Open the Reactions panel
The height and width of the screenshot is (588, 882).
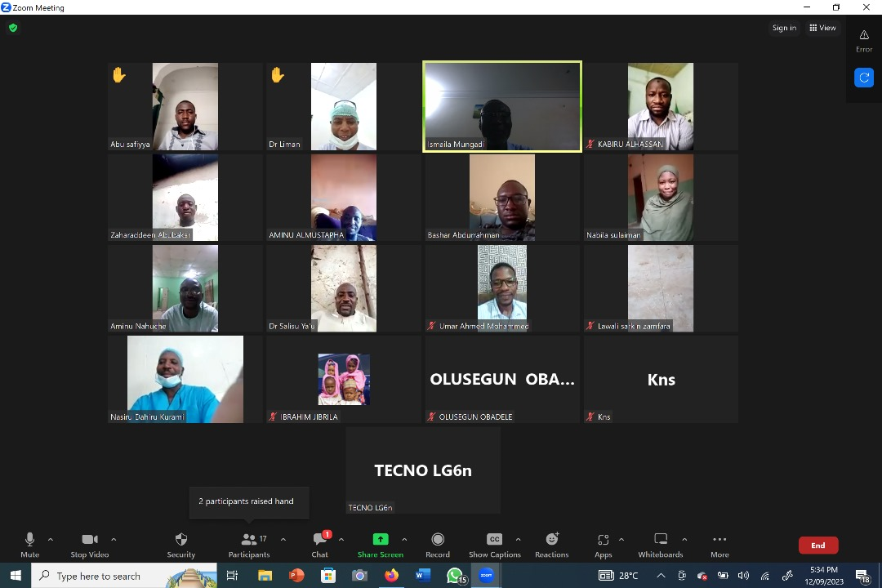pyautogui.click(x=551, y=539)
